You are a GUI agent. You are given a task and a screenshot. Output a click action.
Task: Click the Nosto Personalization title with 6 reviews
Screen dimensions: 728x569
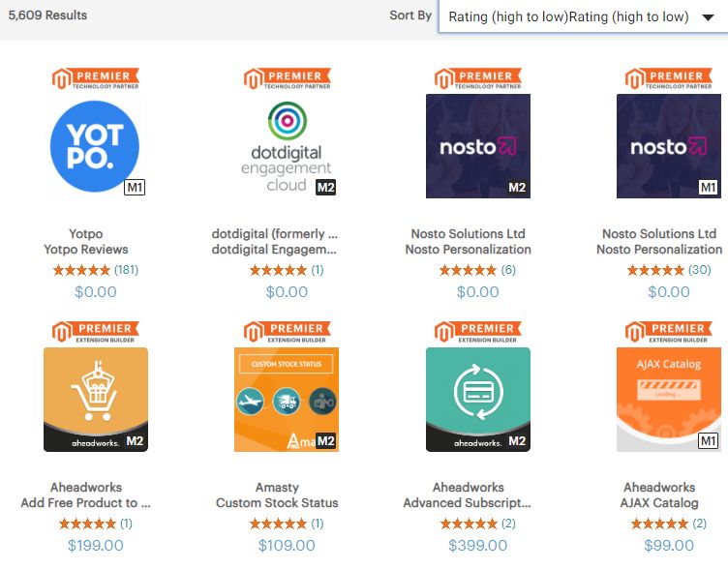click(468, 250)
